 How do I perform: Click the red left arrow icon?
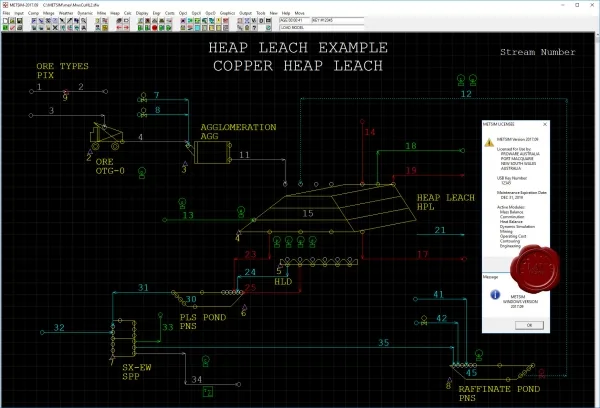click(119, 28)
